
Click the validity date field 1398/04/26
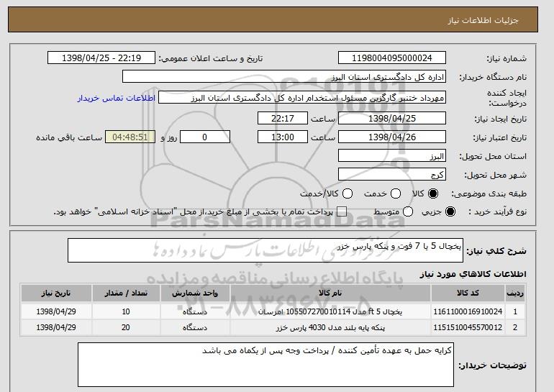click(392, 137)
